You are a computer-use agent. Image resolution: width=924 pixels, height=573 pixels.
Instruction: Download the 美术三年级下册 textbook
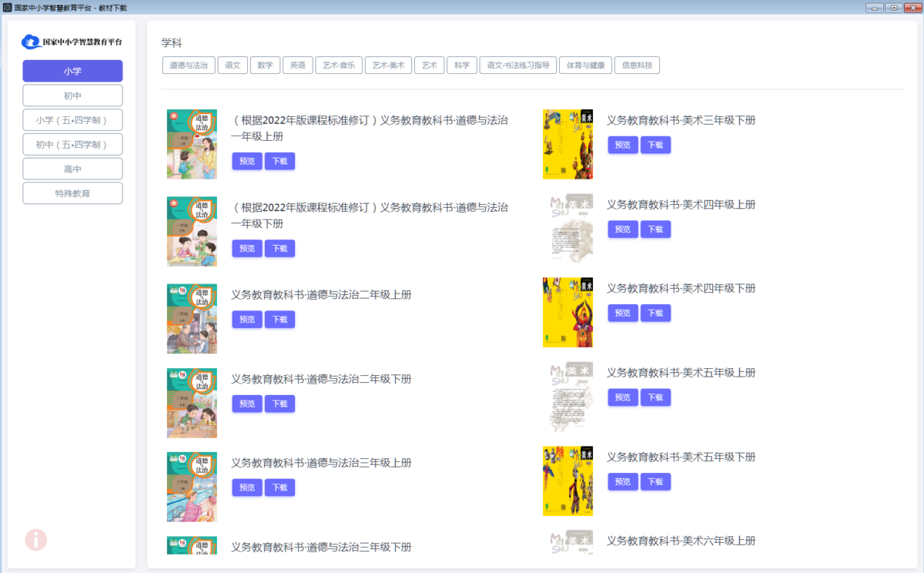pos(655,144)
